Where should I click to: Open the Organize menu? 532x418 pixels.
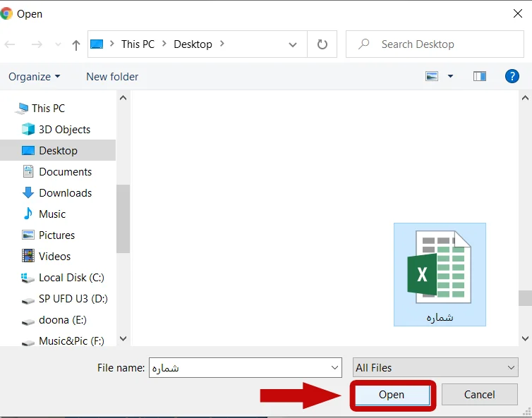pos(34,77)
